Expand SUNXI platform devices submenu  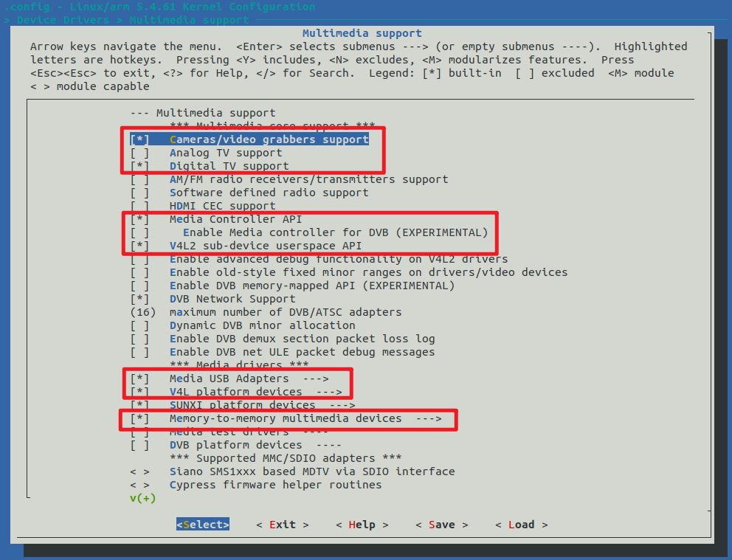261,405
